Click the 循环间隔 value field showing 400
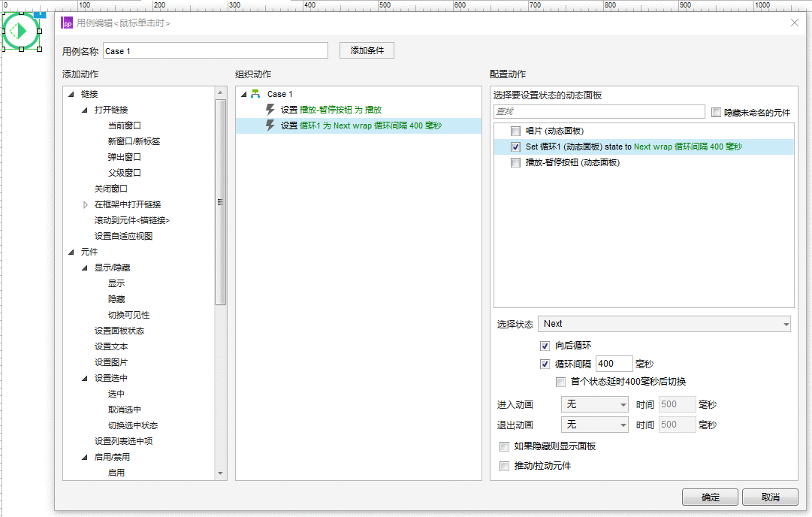Viewport: 812px width, 517px height. pos(614,364)
